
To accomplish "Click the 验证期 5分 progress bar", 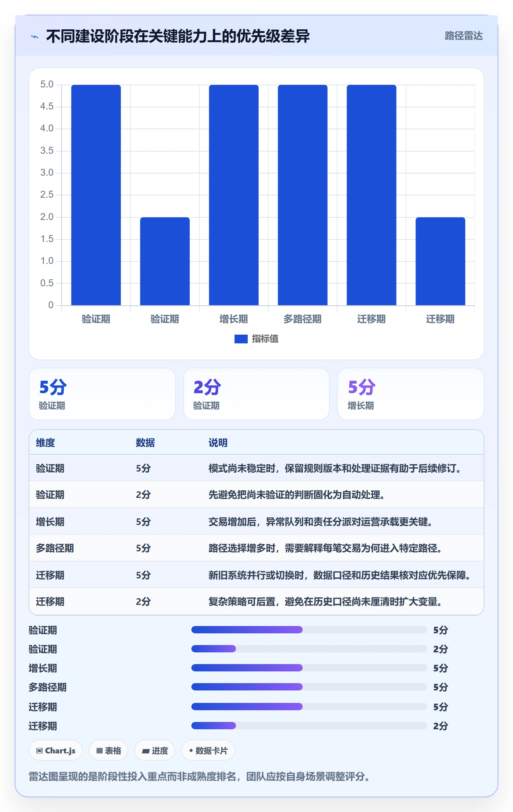I will 309,630.
